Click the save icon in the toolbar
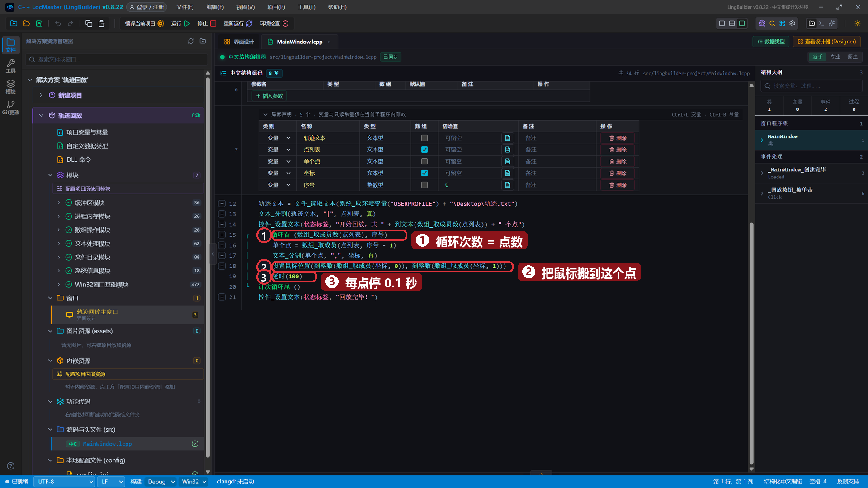Viewport: 868px width, 488px height. click(x=39, y=23)
